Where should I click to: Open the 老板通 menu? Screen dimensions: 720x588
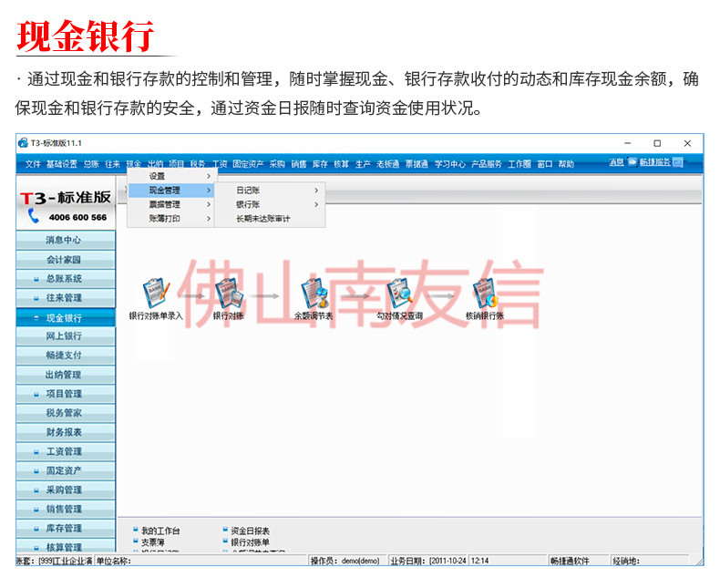tap(387, 164)
